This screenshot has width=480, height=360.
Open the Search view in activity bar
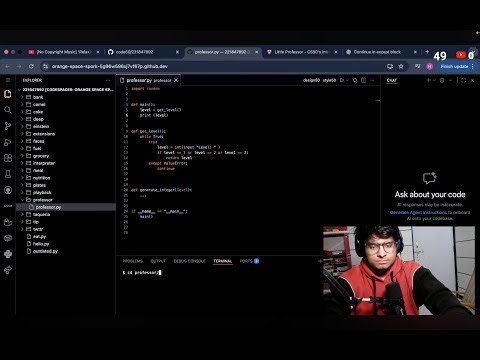point(8,110)
